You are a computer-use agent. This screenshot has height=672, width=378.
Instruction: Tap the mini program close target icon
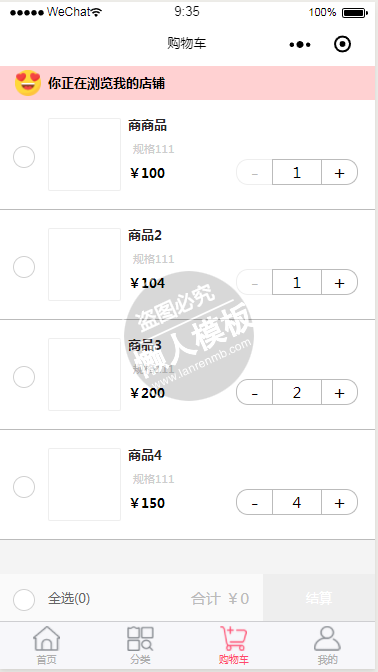pyautogui.click(x=342, y=44)
